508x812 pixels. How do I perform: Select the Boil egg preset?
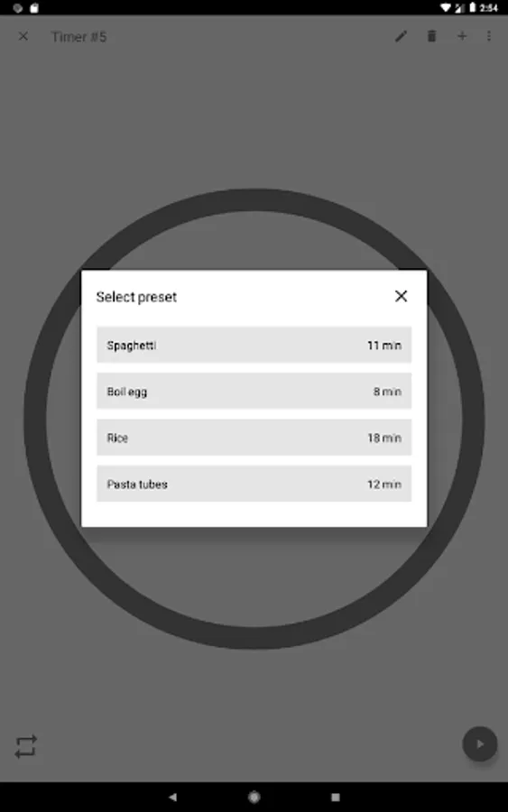254,391
